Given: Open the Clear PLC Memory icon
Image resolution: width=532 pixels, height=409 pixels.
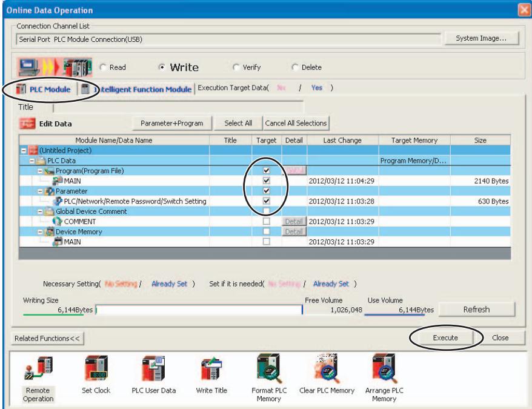Looking at the screenshot, I should 327,368.
